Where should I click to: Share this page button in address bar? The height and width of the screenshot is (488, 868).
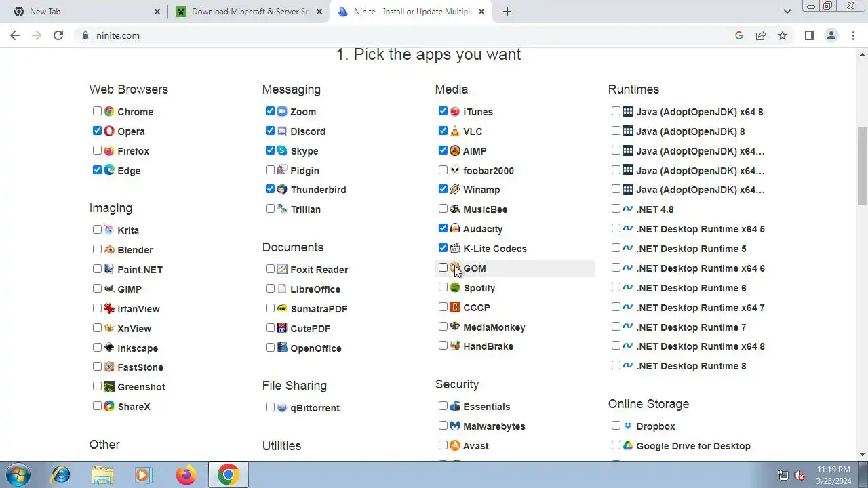point(761,35)
